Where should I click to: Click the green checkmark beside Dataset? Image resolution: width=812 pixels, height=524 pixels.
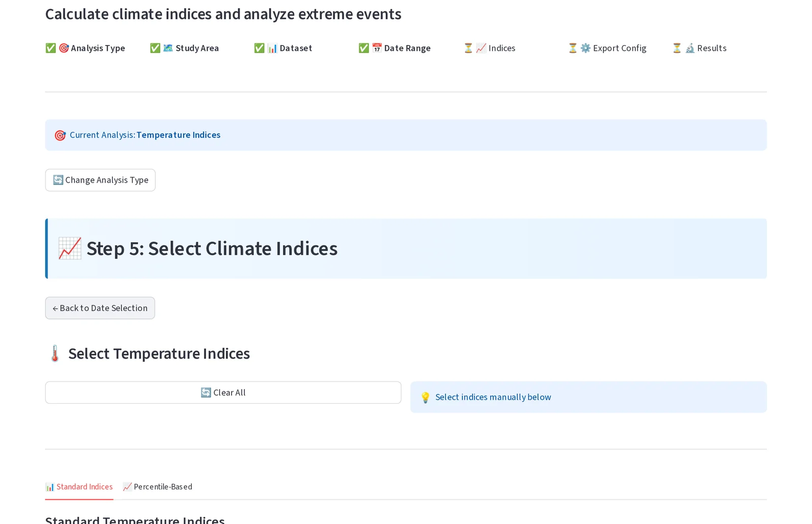[259, 48]
